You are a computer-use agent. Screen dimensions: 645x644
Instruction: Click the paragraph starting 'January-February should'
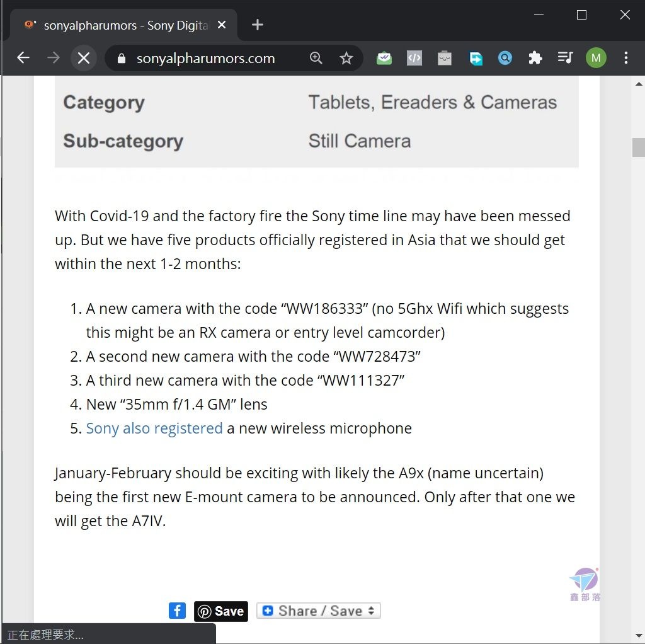[x=315, y=497]
